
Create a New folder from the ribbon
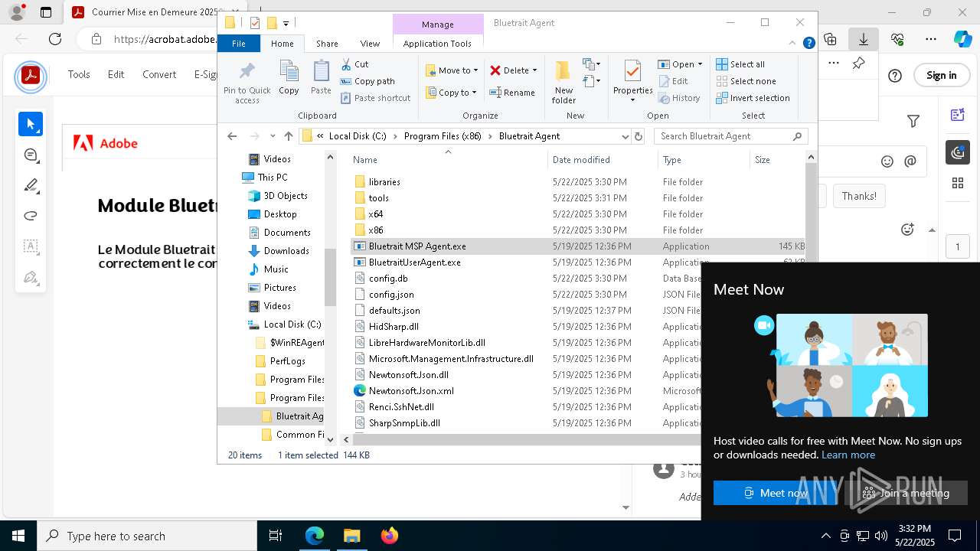563,82
